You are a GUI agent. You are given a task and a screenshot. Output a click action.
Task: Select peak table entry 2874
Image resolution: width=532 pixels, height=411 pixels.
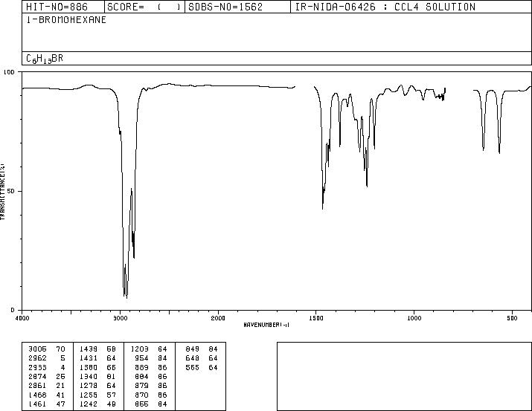click(x=37, y=376)
